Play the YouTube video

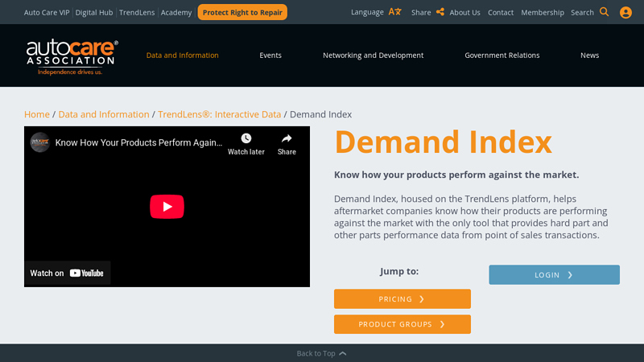(167, 207)
